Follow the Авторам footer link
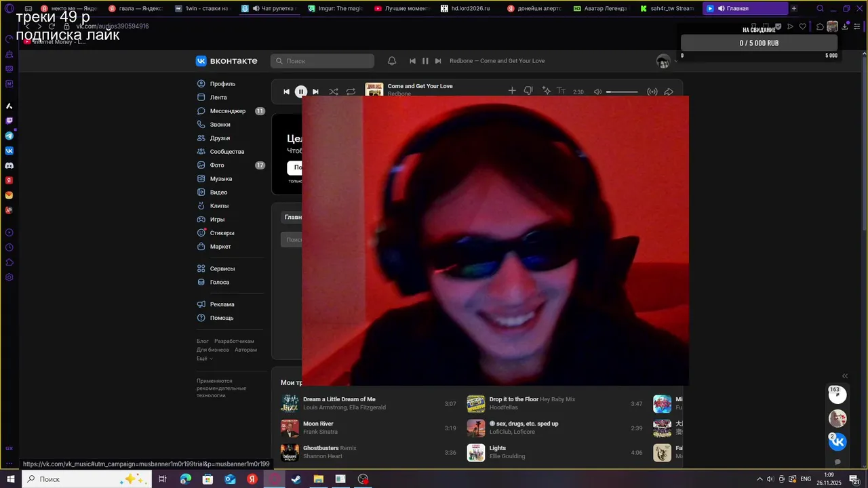This screenshot has width=868, height=488. tap(245, 350)
